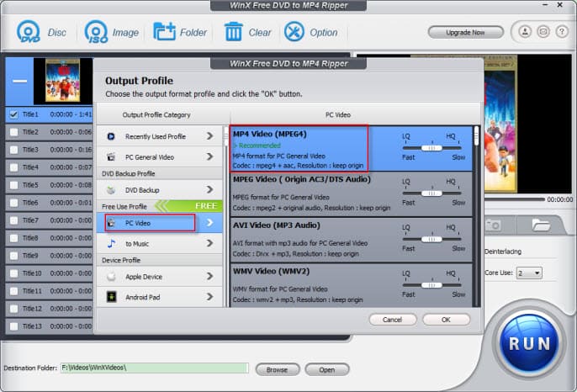
Task: Click the to Music note icon
Action: [111, 243]
